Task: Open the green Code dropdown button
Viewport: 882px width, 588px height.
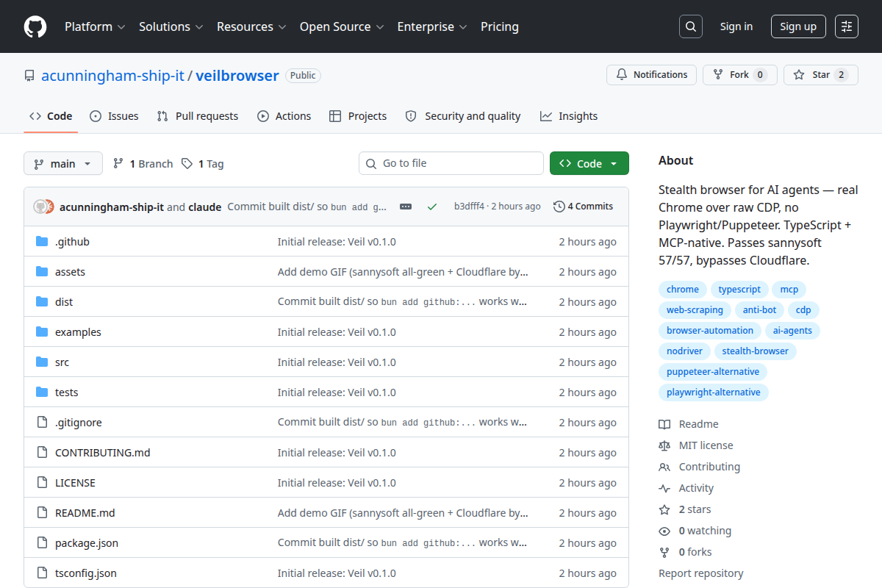Action: coord(589,163)
